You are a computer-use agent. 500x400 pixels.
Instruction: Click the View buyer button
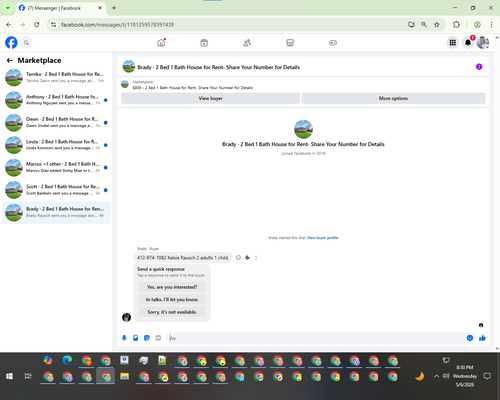[210, 98]
